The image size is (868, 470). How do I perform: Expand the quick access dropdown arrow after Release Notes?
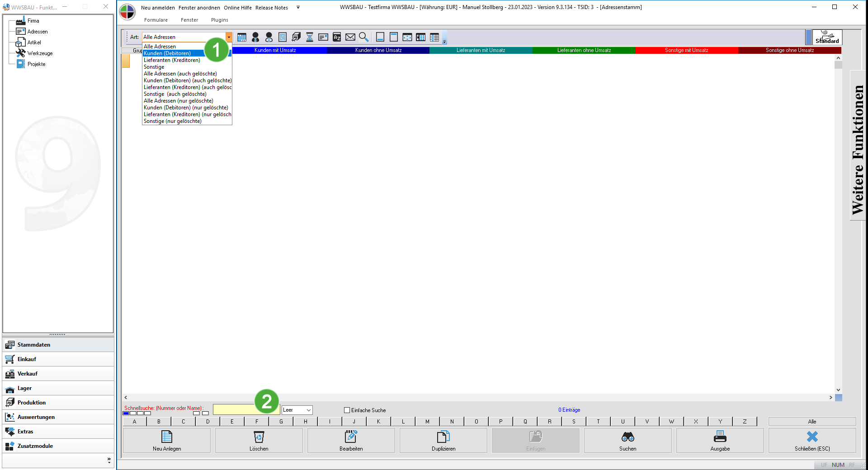298,7
